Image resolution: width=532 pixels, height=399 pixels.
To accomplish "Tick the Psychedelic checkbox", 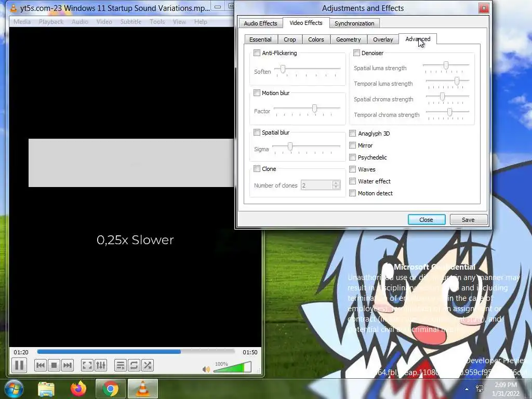I will point(353,157).
